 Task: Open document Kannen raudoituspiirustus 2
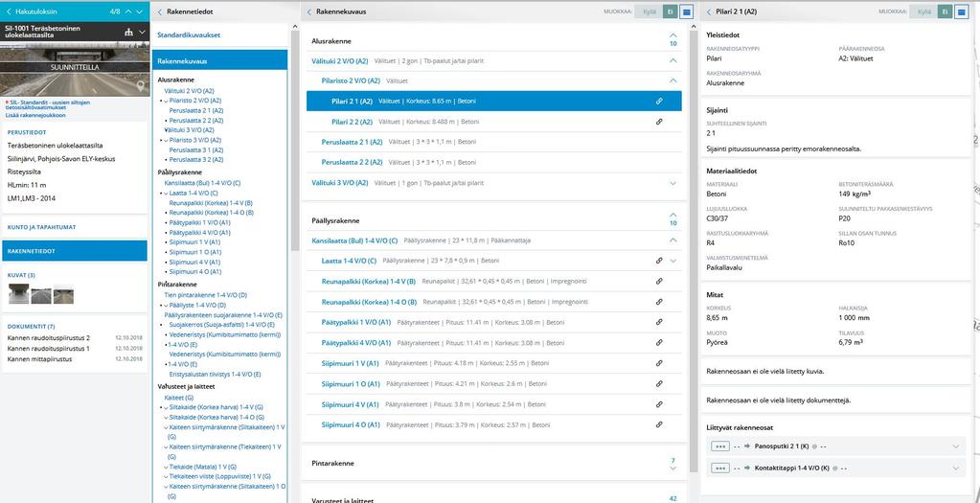49,337
